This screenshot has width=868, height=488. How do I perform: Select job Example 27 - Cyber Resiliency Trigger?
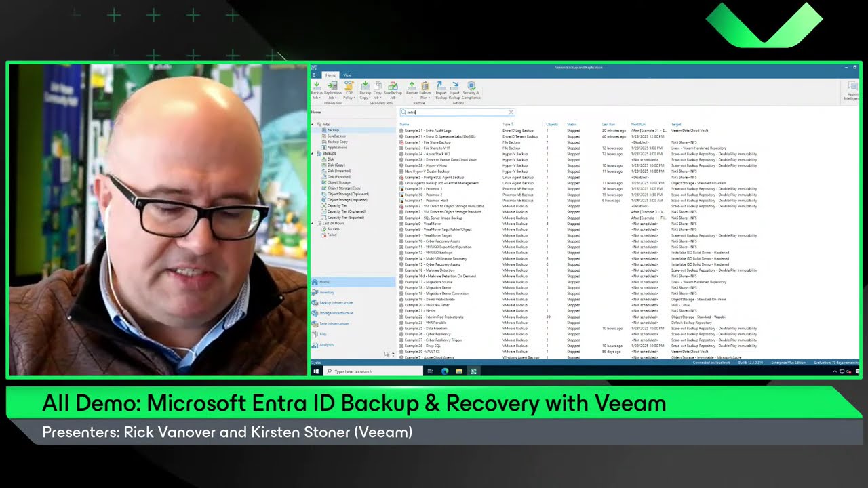(431, 340)
